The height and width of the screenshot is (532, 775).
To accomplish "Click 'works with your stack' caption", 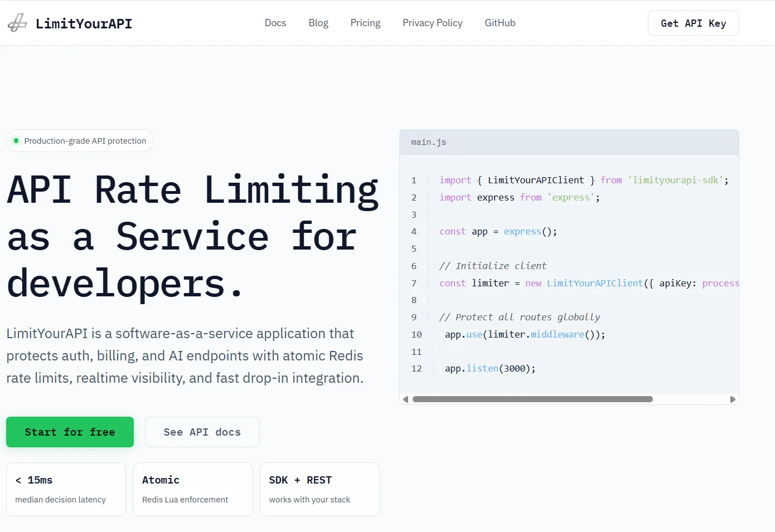I will click(x=309, y=500).
